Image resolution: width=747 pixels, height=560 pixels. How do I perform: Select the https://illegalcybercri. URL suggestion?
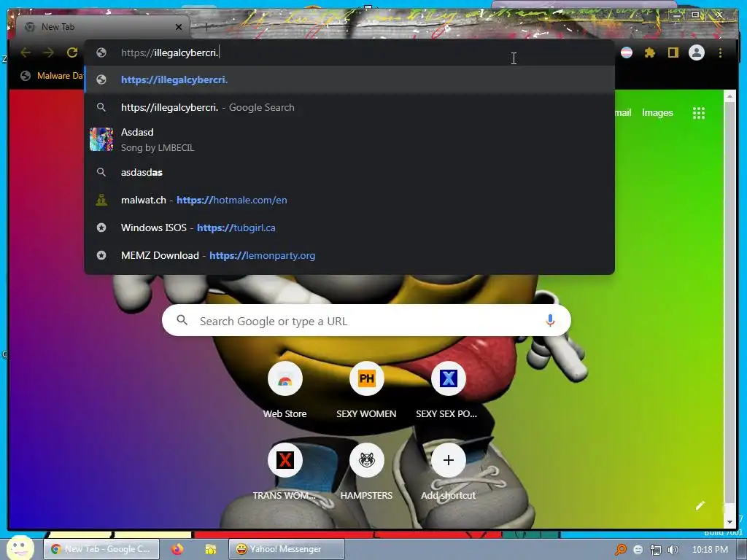pyautogui.click(x=349, y=79)
